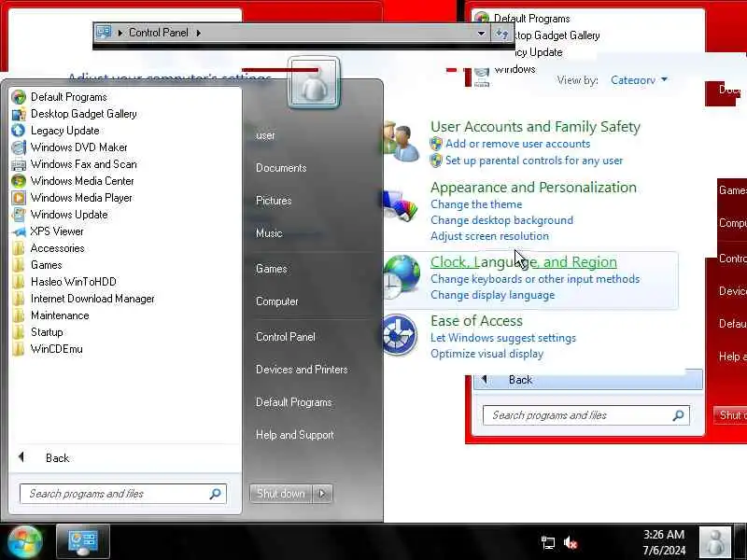Click Adjust screen resolution
The height and width of the screenshot is (560, 747).
pyautogui.click(x=489, y=236)
